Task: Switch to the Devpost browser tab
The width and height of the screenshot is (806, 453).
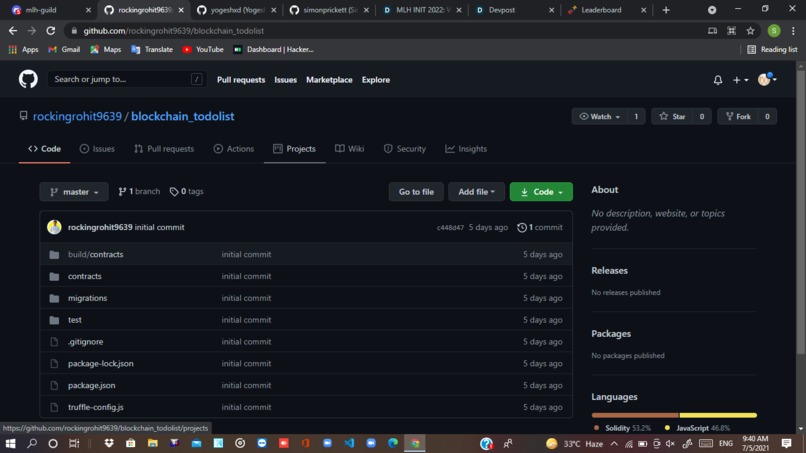Action: point(515,10)
